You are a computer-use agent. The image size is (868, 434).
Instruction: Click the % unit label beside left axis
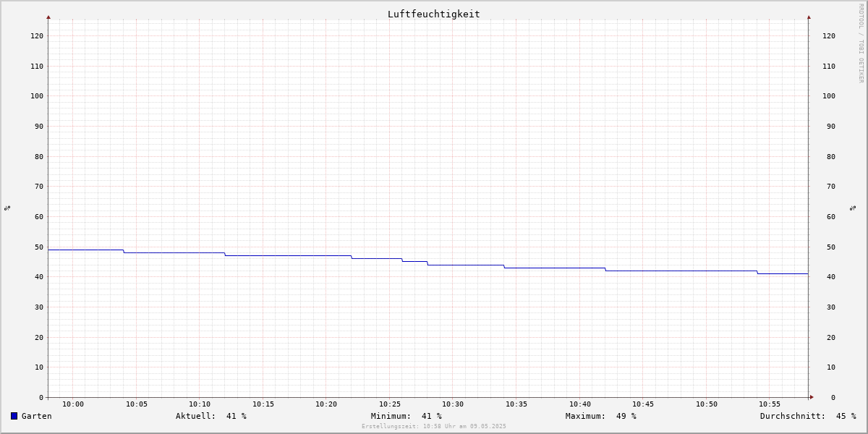7,208
